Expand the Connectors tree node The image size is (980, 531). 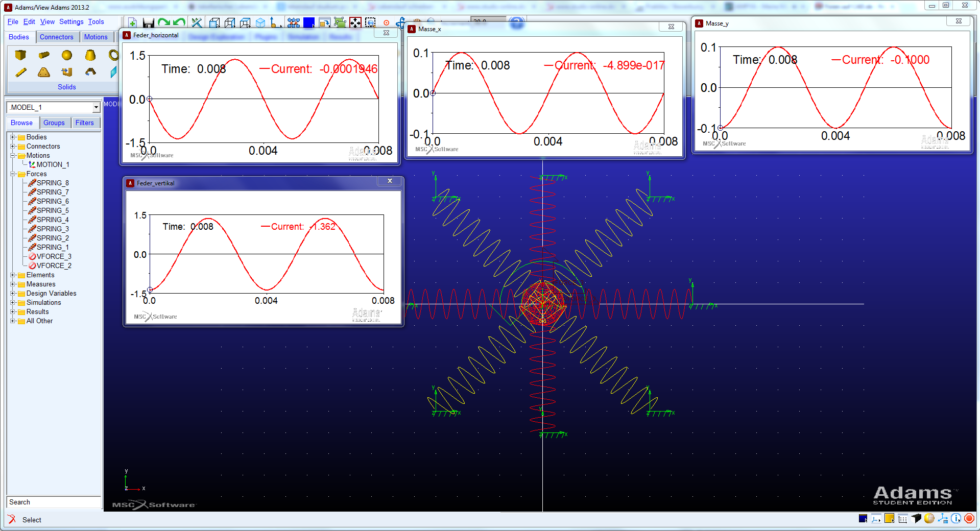tap(13, 146)
